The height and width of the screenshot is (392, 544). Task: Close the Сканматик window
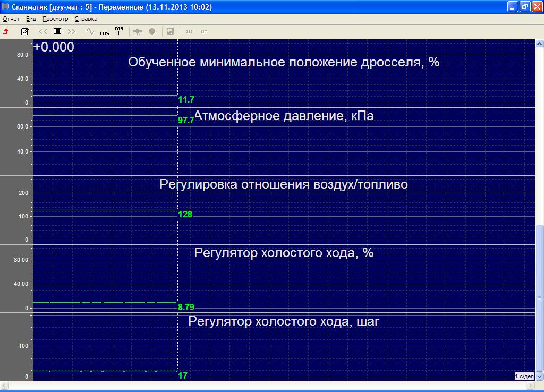point(537,6)
